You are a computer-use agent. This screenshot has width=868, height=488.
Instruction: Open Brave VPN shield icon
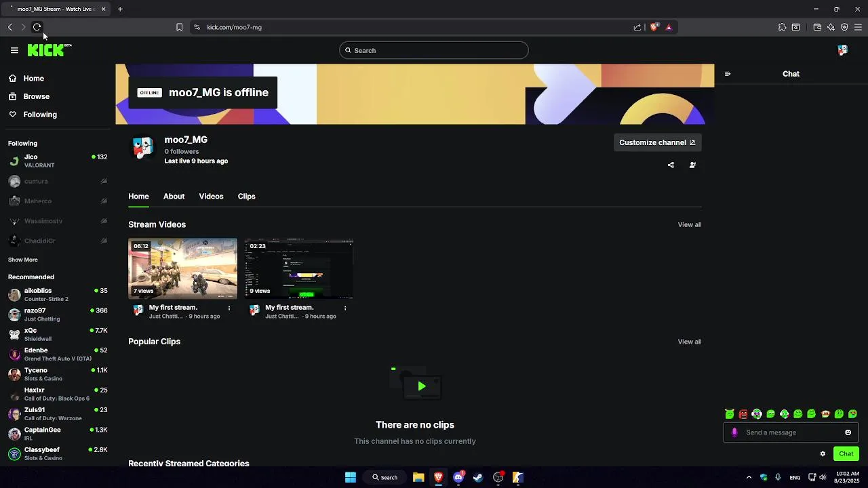point(844,27)
